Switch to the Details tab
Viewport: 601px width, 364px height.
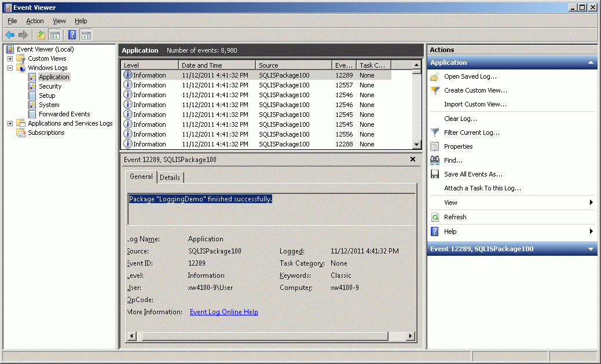(170, 178)
